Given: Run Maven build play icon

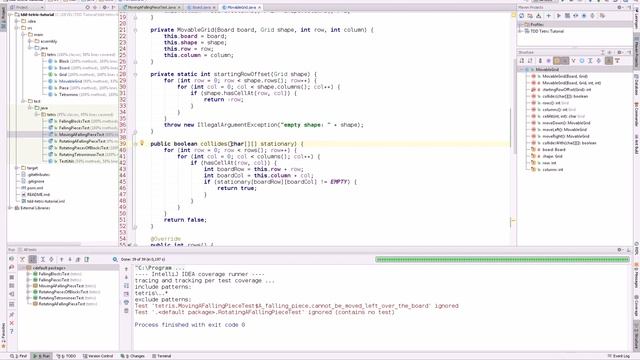Looking at the screenshot, I should [558, 16].
